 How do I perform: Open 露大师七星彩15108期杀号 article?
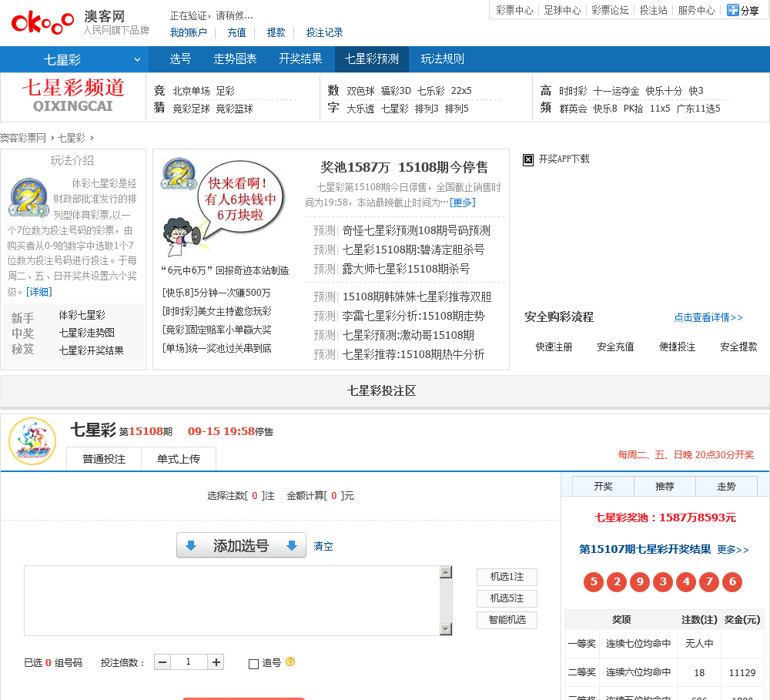[x=406, y=269]
